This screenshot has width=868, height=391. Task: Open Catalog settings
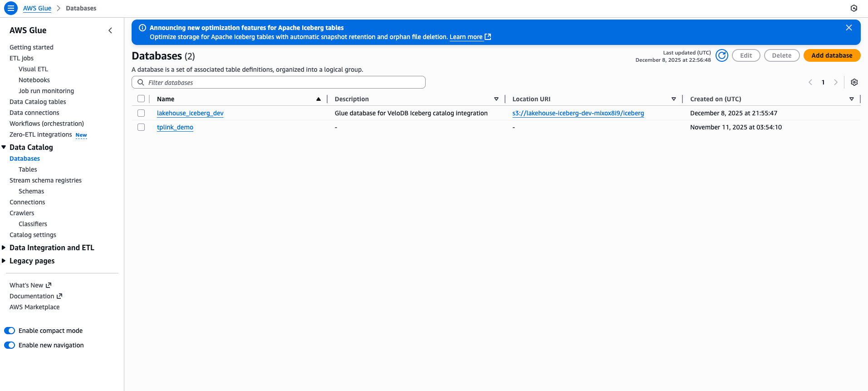[33, 235]
